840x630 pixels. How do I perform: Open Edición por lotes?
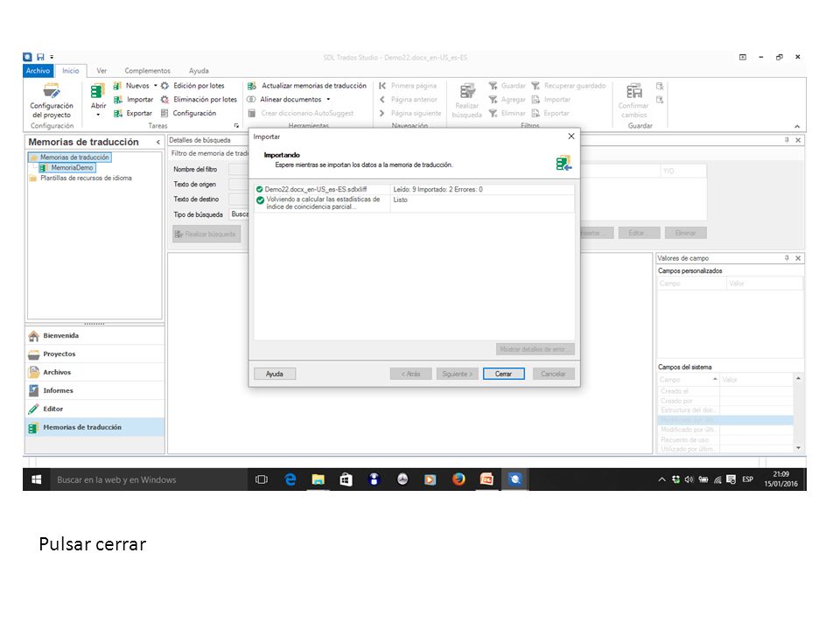(x=192, y=86)
